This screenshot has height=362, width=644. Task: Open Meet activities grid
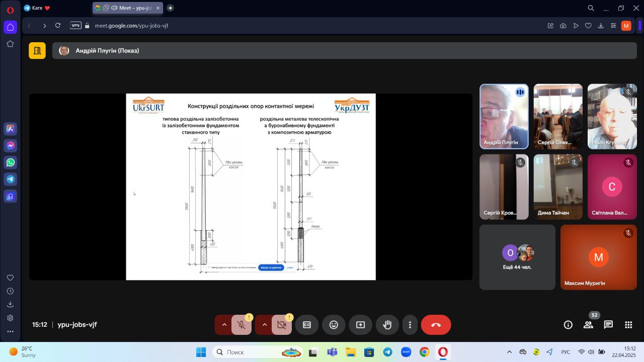pos(628,325)
